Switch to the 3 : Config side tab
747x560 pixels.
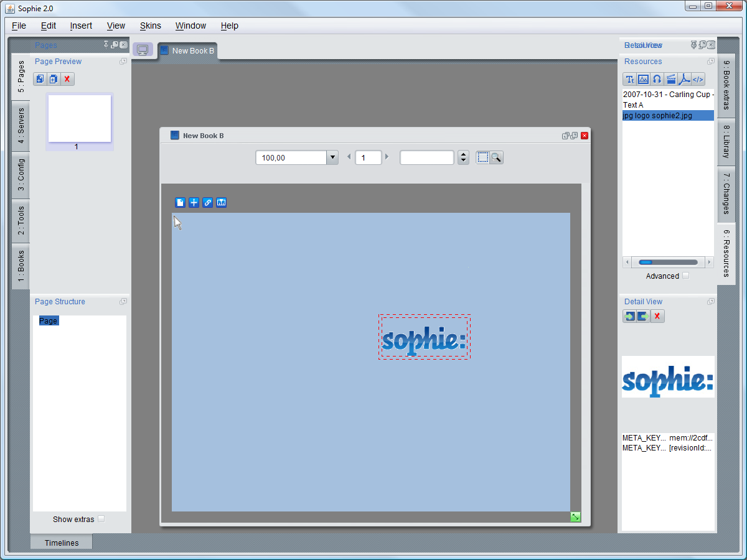point(21,175)
